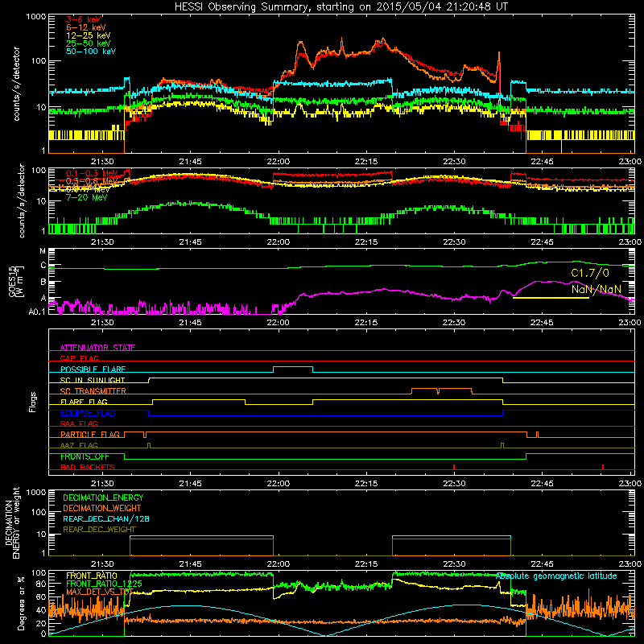Click the FLARE_FLAG label

click(x=84, y=402)
